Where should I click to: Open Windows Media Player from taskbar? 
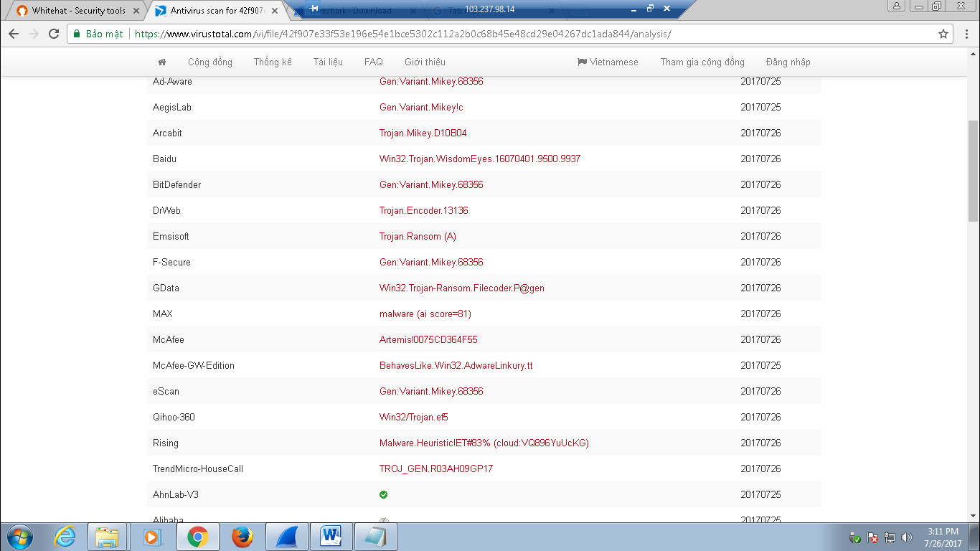point(151,537)
